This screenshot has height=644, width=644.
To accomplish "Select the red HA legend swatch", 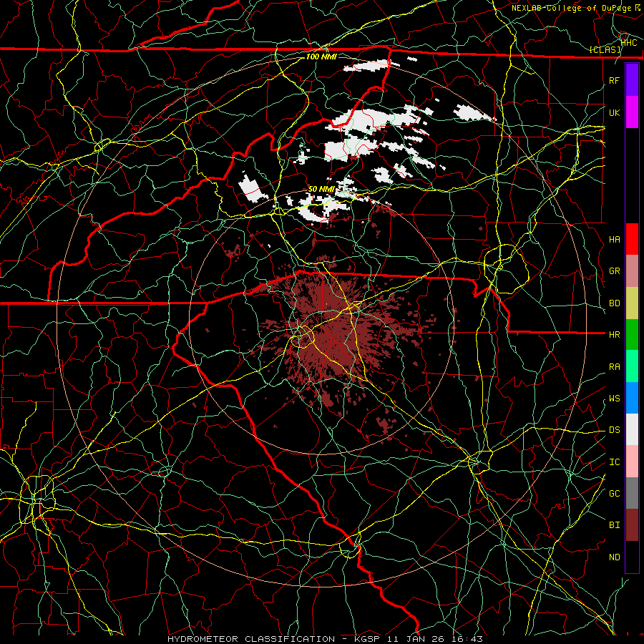I will point(632,239).
